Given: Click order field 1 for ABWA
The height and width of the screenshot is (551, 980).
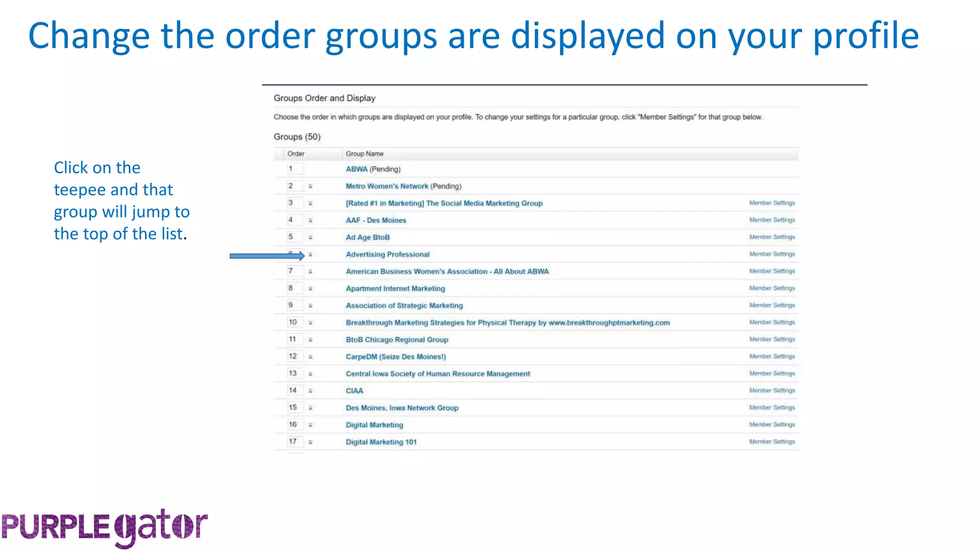Looking at the screenshot, I should [x=295, y=169].
